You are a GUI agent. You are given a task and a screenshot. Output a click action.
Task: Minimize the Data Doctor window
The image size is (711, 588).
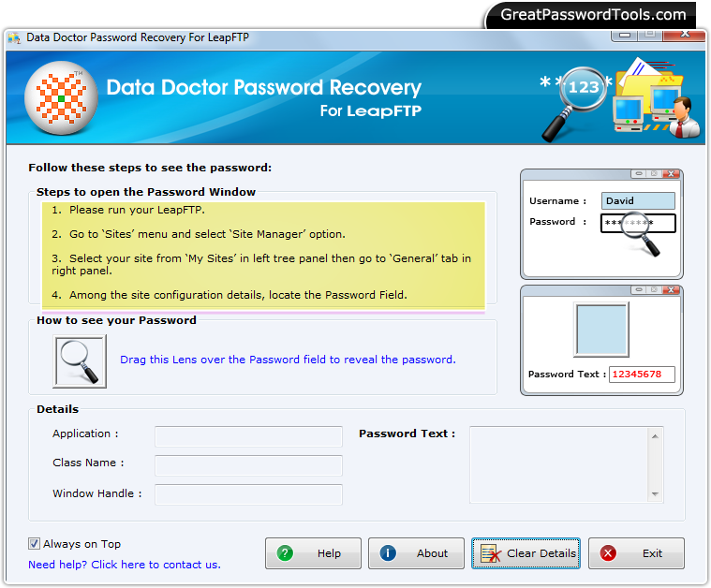[x=625, y=35]
